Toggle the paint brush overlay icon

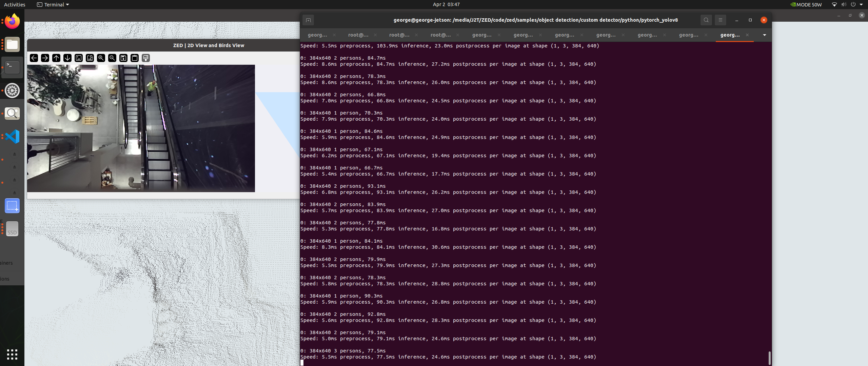coord(146,58)
